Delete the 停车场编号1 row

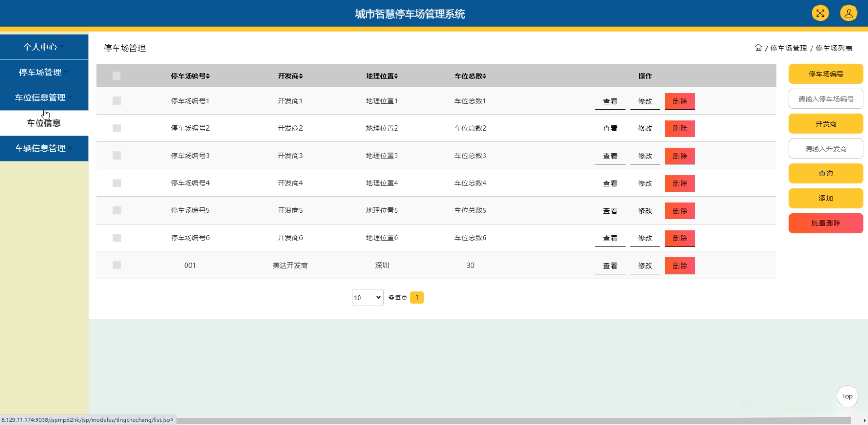click(680, 101)
